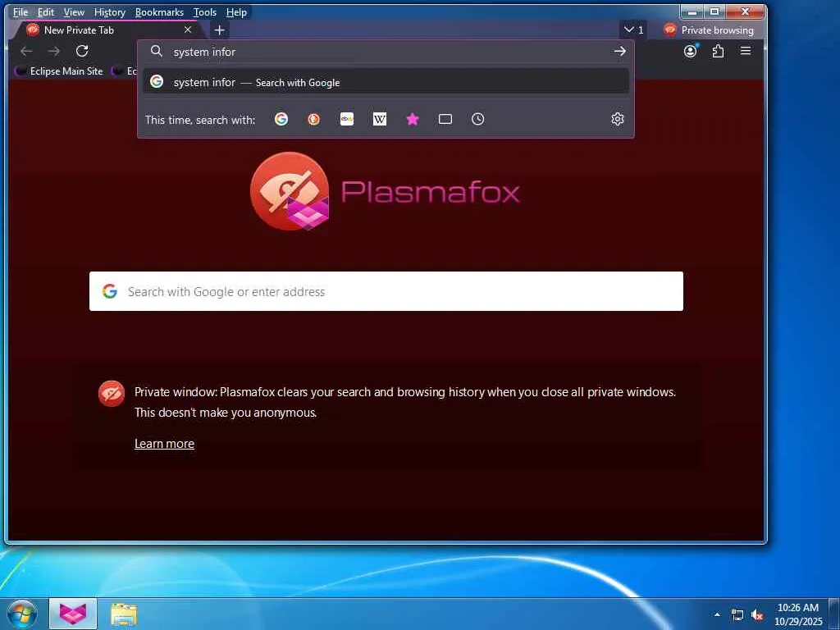Screen dimensions: 840x630
Task: Open the History menu
Action: click(x=109, y=11)
